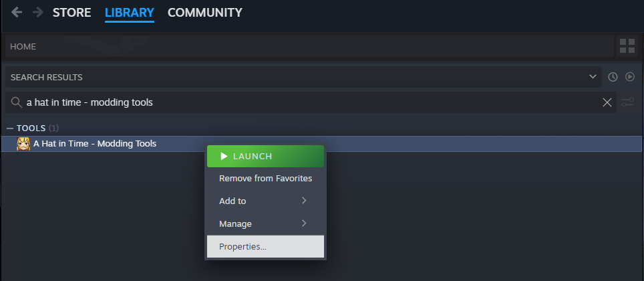
Task: Click the magnifier search icon
Action: 17,102
